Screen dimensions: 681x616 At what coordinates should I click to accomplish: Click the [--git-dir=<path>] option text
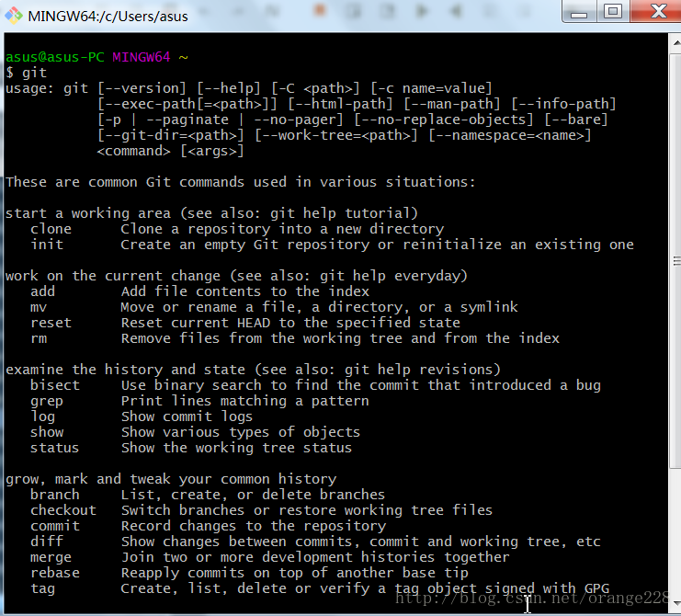point(171,135)
